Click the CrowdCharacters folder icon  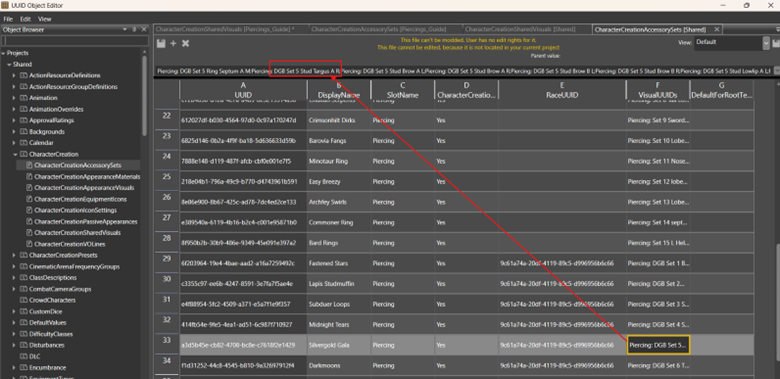(x=23, y=300)
